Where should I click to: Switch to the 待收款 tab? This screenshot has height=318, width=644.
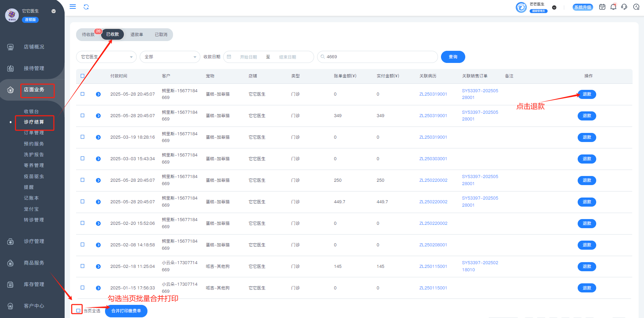(88, 35)
